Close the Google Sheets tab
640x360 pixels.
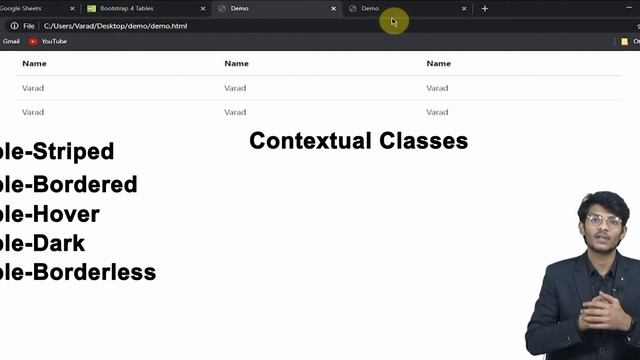(72, 9)
